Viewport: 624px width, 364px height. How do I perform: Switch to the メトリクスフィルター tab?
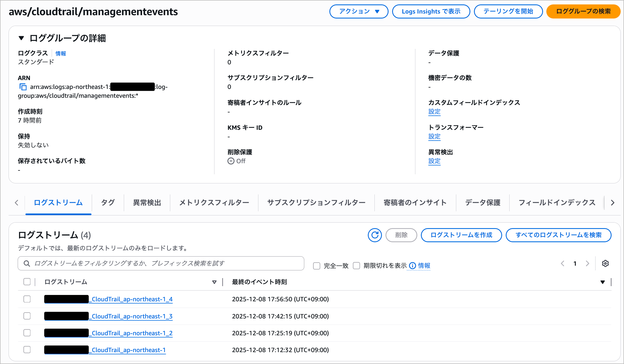(x=214, y=203)
